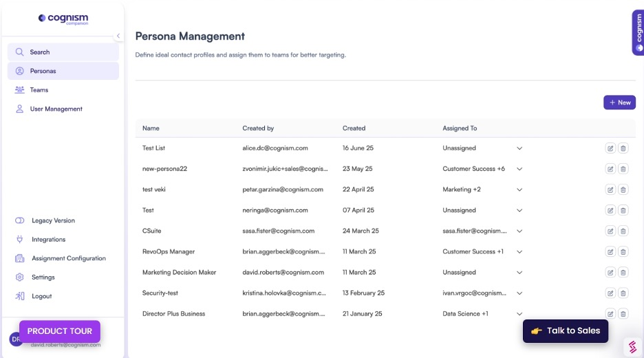Edit the Marketing Decision Maker persona

coord(610,273)
